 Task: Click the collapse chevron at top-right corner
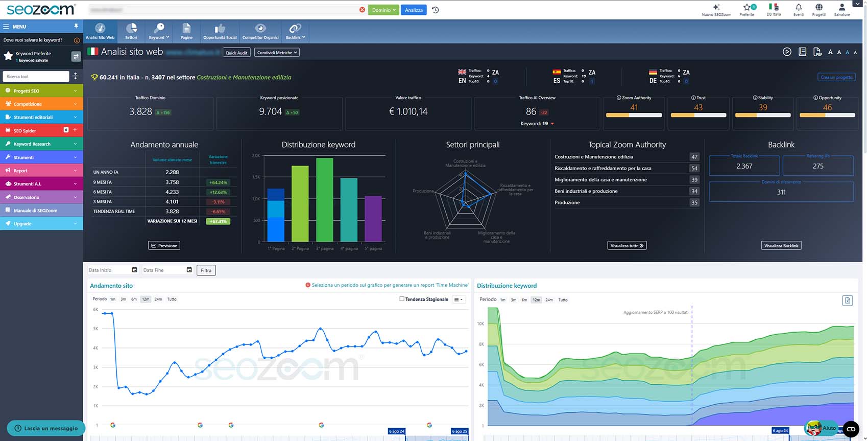click(859, 4)
